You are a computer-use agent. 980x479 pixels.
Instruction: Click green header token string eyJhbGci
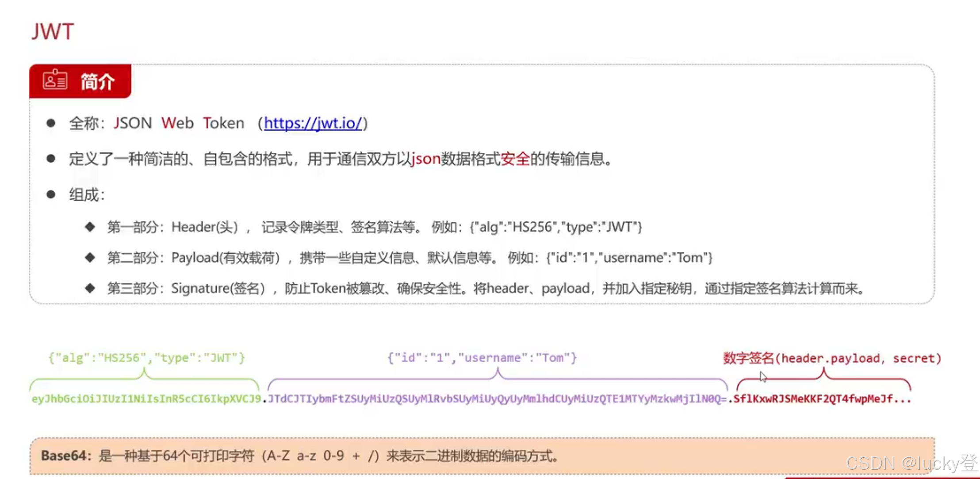pyautogui.click(x=146, y=399)
